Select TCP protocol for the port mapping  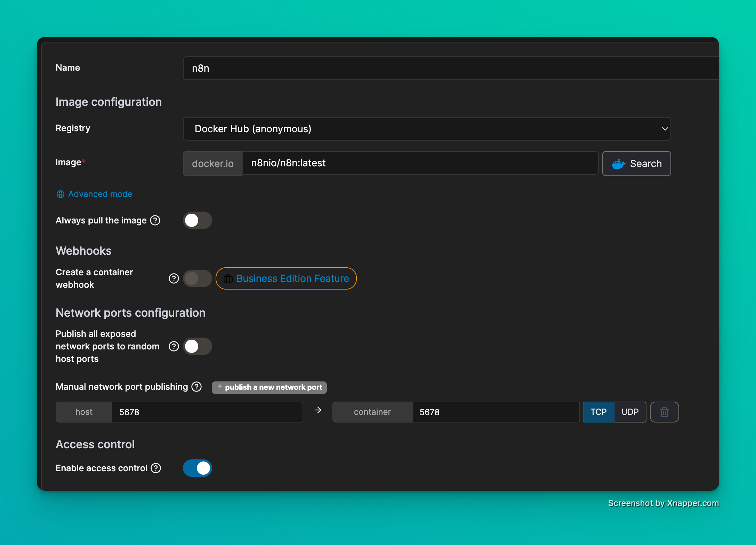598,412
